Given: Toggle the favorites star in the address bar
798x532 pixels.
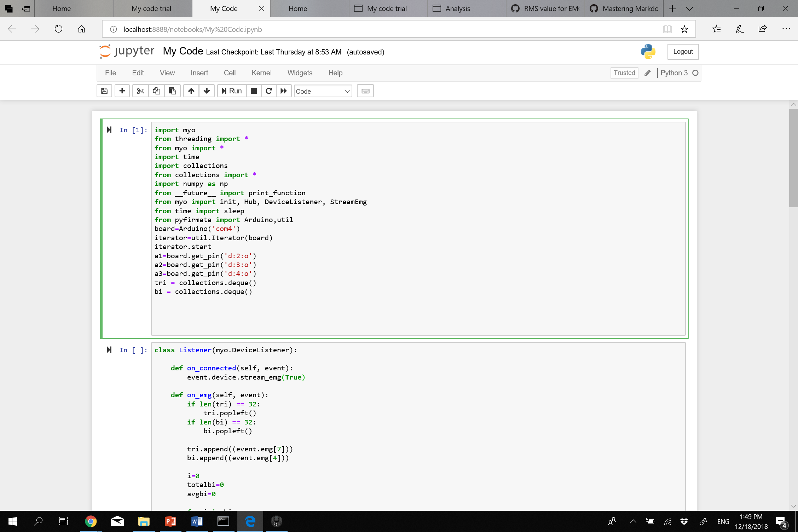Looking at the screenshot, I should pos(685,29).
